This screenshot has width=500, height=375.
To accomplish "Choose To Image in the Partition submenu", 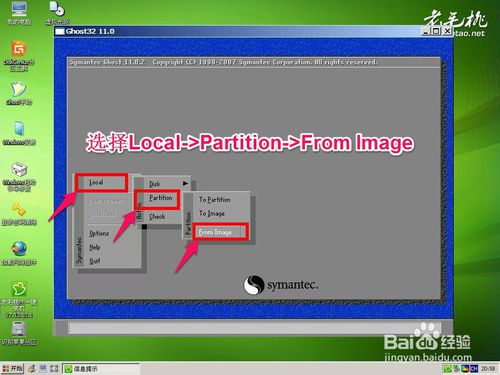I will point(212,213).
